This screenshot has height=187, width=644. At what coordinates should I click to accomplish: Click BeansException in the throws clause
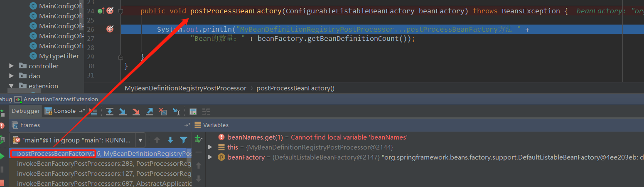(531, 11)
